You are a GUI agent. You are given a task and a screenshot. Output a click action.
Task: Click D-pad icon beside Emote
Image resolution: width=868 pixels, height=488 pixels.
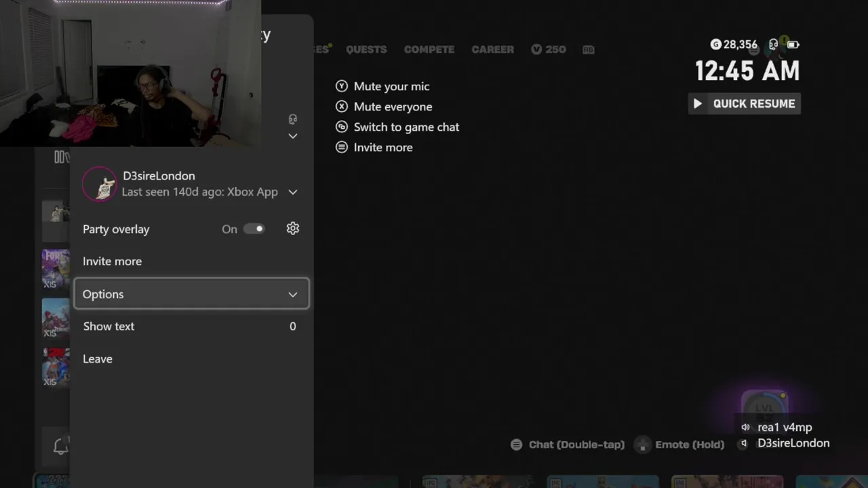point(642,445)
